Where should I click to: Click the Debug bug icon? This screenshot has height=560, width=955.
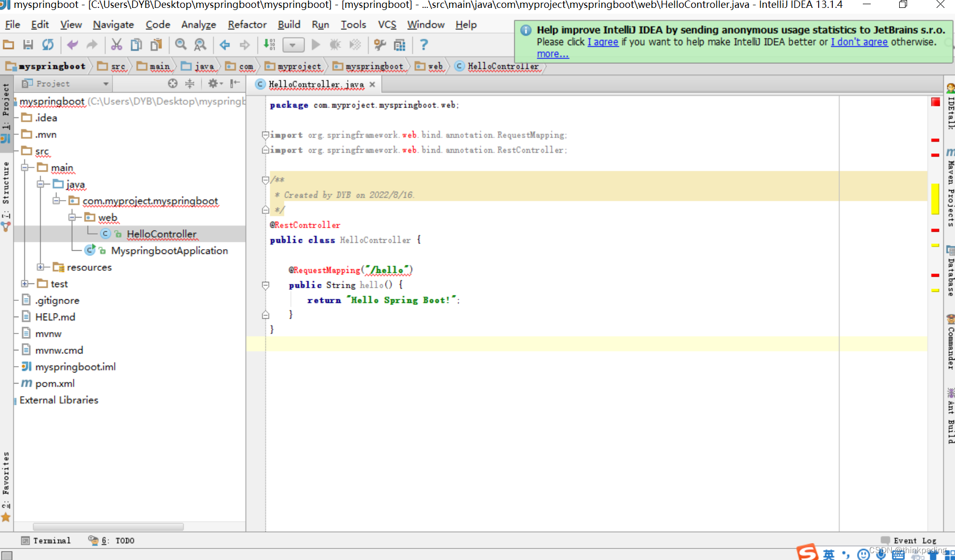[335, 45]
